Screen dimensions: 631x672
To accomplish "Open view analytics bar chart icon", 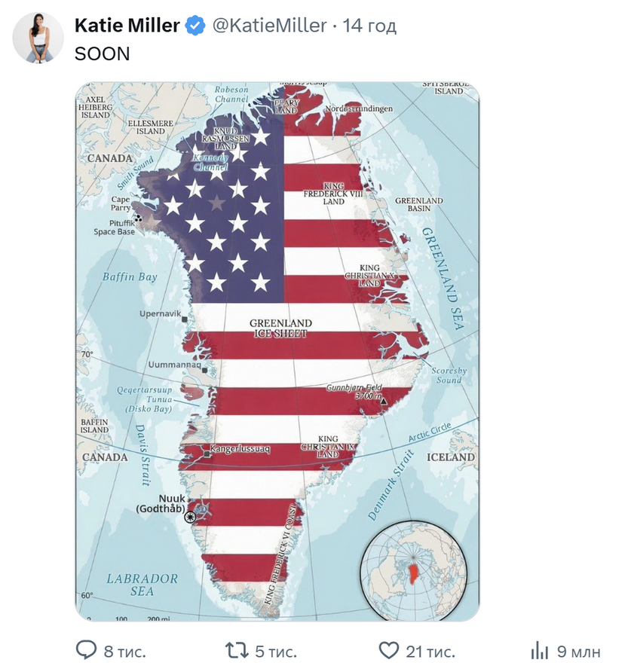I will [540, 650].
